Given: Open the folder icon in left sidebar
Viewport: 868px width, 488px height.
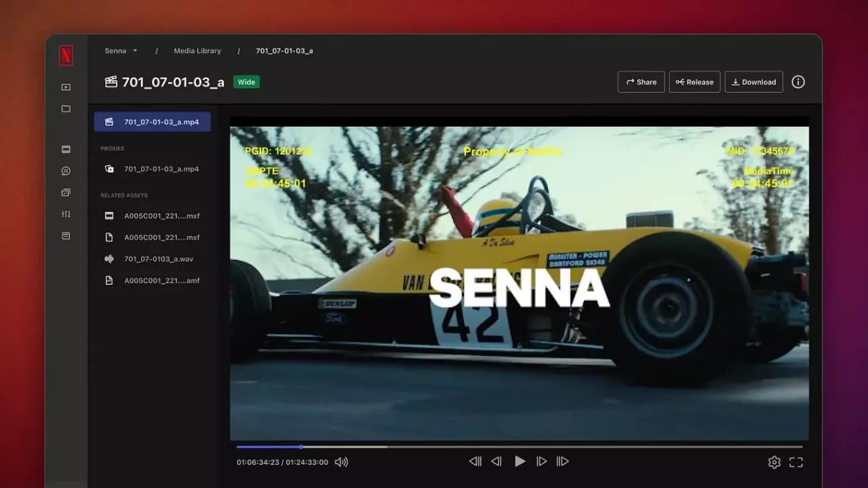Looking at the screenshot, I should (66, 108).
